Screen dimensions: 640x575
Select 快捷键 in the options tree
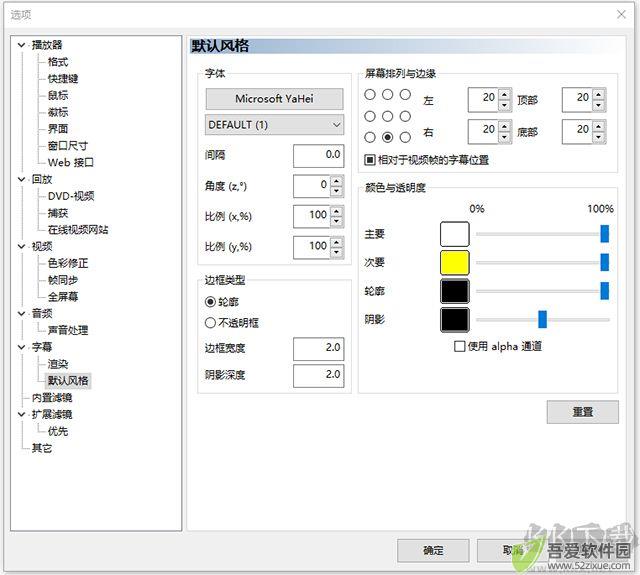[x=63, y=79]
